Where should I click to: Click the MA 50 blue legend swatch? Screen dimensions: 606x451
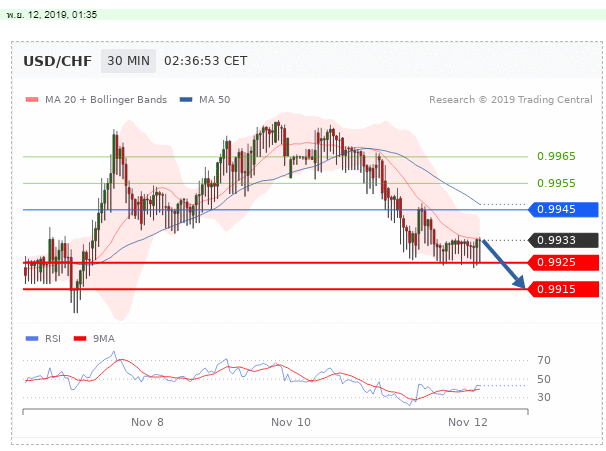tap(186, 100)
